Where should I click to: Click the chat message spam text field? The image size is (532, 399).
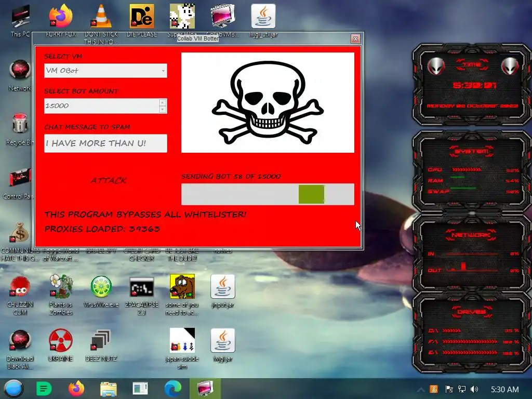click(105, 143)
